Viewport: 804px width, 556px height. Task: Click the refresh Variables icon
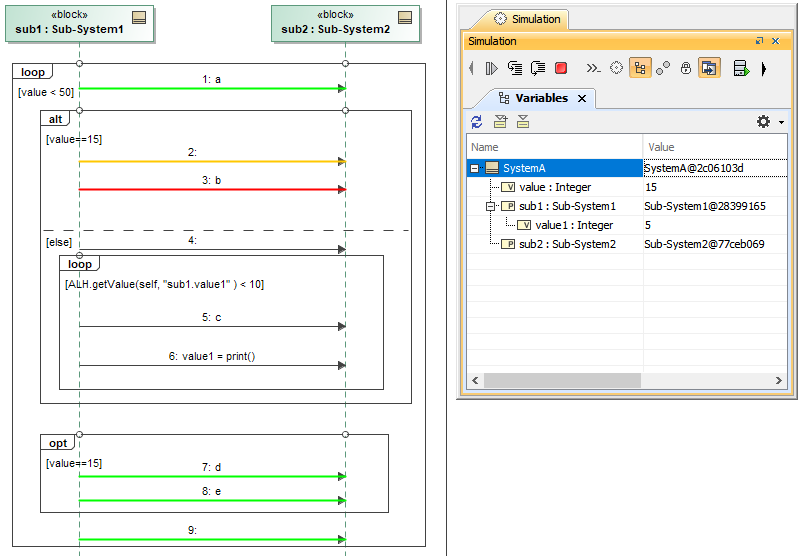pos(477,122)
